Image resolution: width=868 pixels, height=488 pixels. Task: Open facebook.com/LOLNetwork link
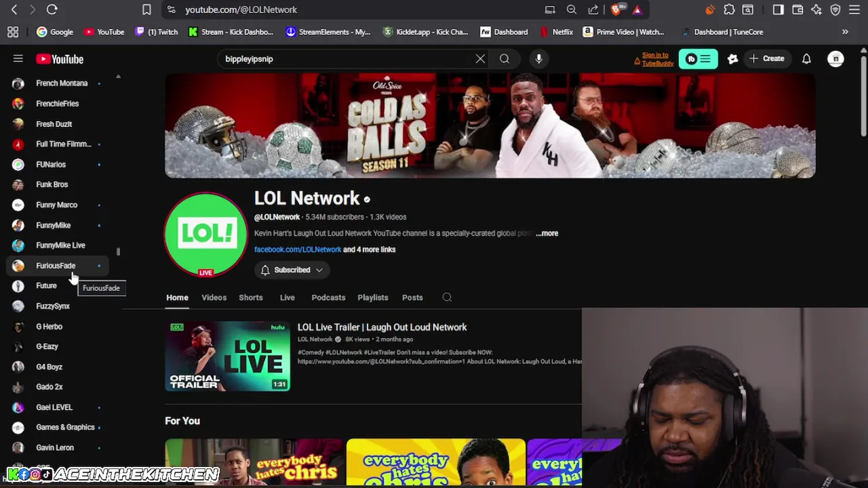298,249
